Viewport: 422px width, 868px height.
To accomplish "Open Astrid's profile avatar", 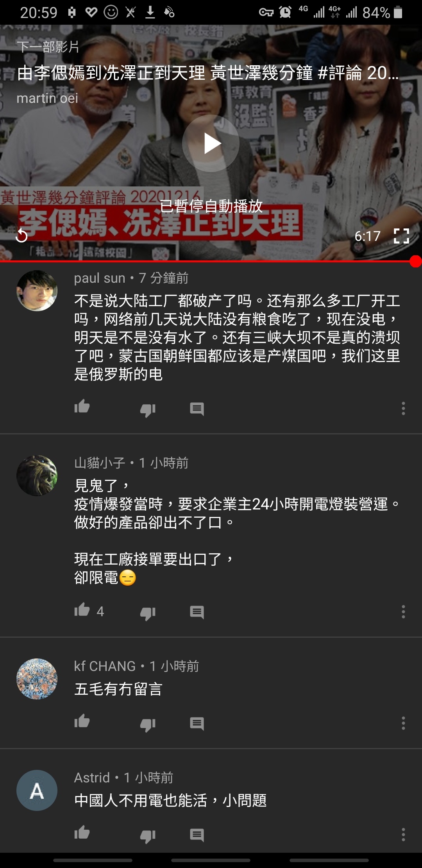I will pyautogui.click(x=37, y=790).
